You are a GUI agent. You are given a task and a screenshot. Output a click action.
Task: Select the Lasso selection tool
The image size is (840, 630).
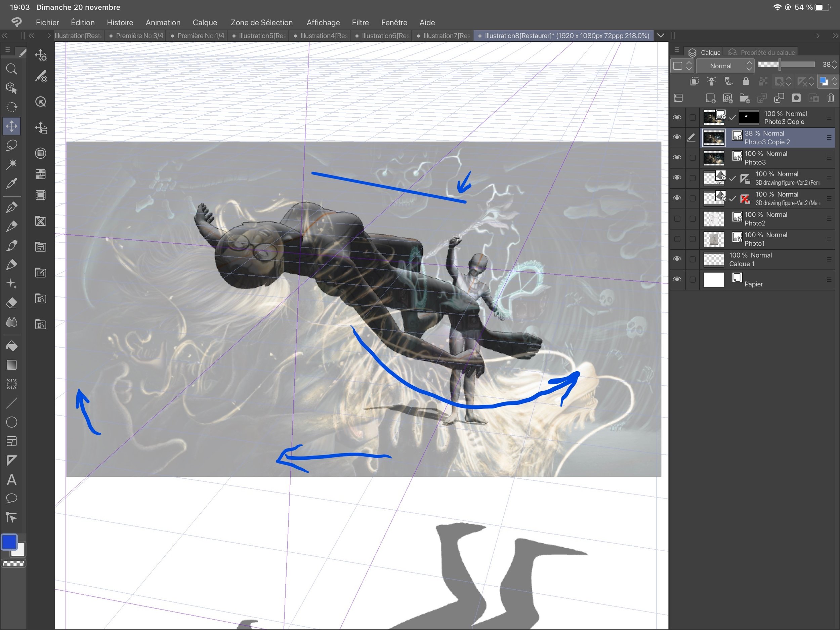pyautogui.click(x=12, y=145)
